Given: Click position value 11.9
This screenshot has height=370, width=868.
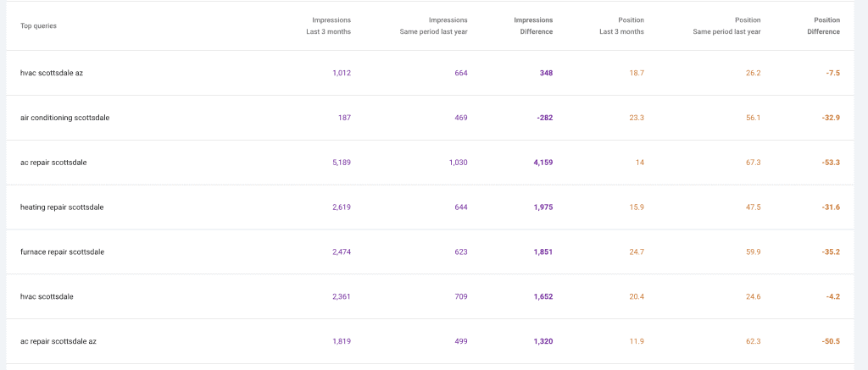Looking at the screenshot, I should coord(637,341).
